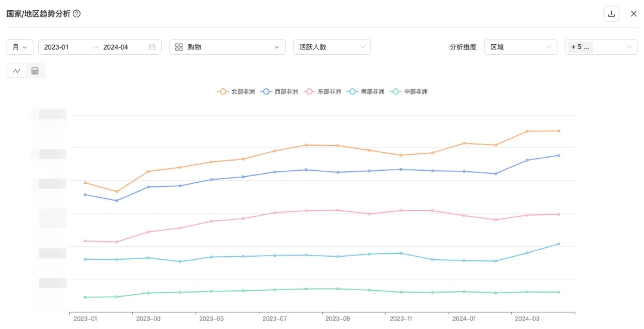The image size is (644, 329).
Task: Hide the 东部非洲 legend series
Action: 323,91
